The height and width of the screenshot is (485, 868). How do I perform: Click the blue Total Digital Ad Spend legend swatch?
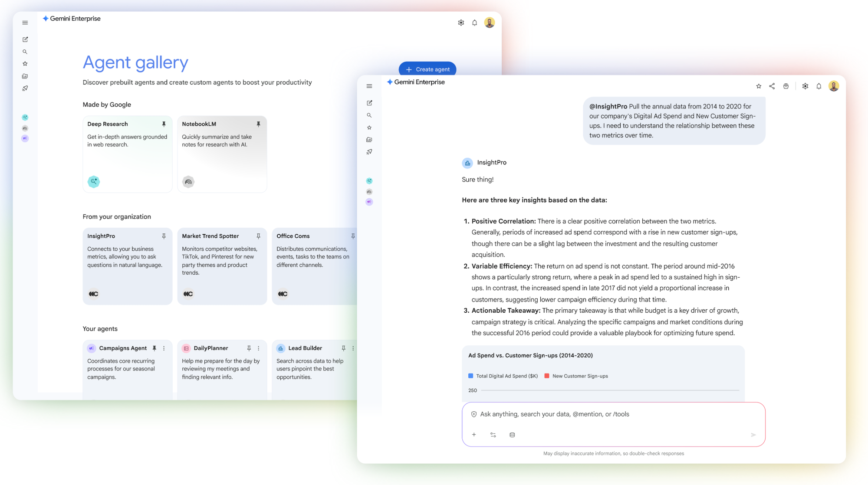[470, 376]
